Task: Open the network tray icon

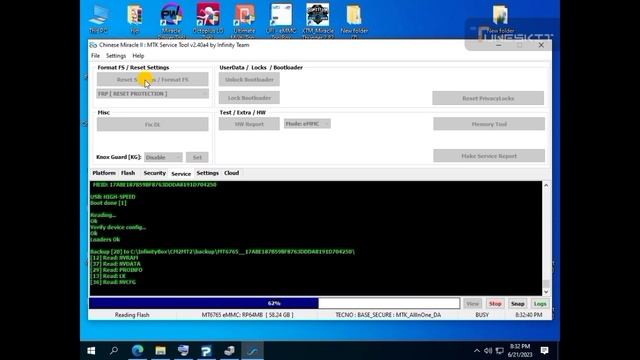Action: tap(500, 351)
